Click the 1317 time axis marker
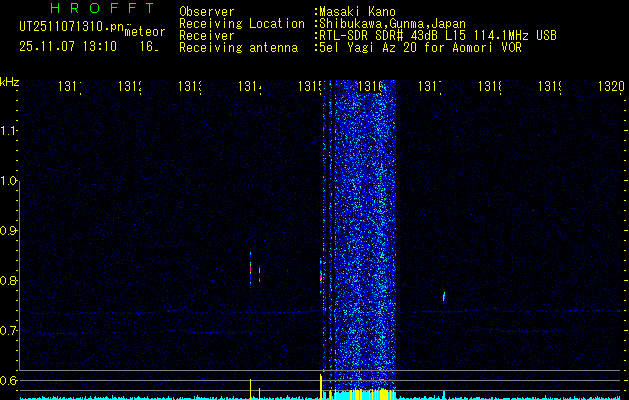 point(430,86)
